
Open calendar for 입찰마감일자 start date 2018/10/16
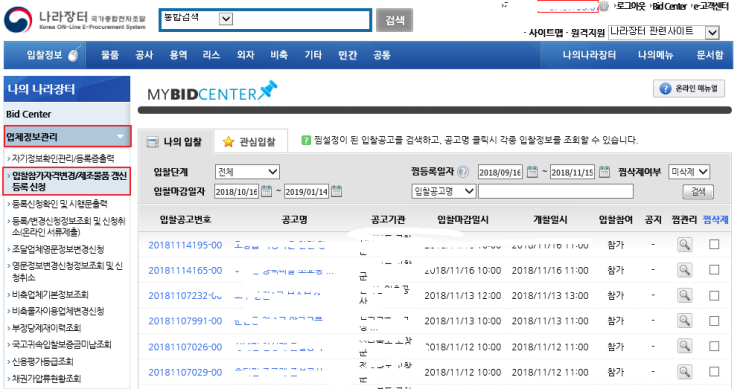[266, 191]
